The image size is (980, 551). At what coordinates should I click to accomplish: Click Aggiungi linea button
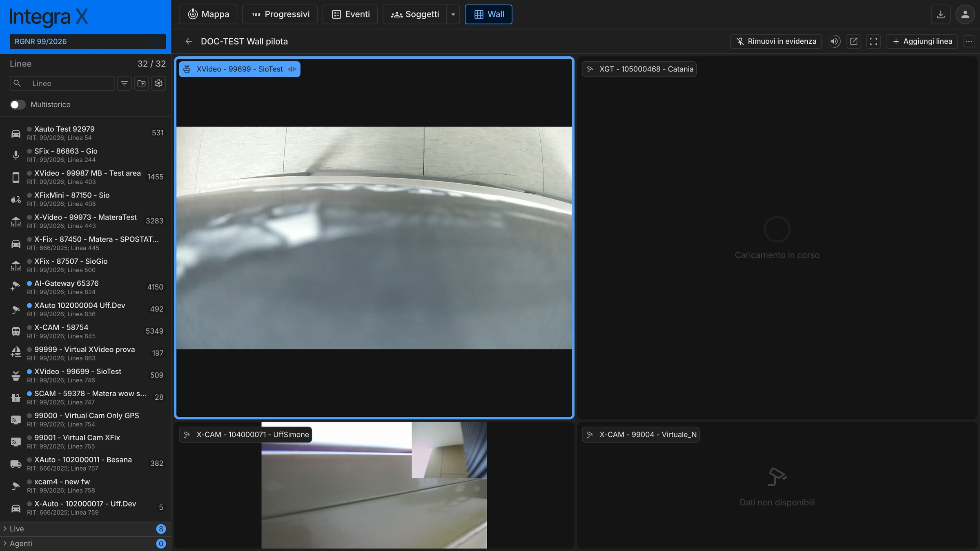coord(922,41)
